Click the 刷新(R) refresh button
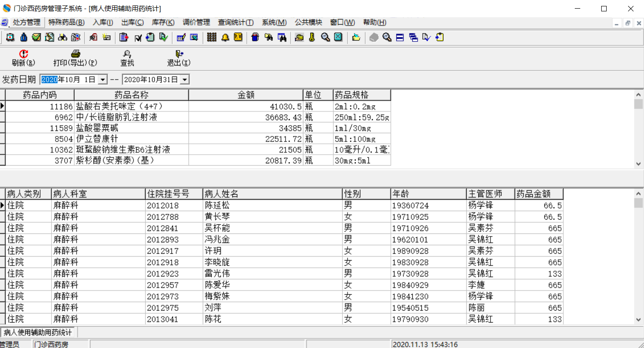 click(23, 58)
